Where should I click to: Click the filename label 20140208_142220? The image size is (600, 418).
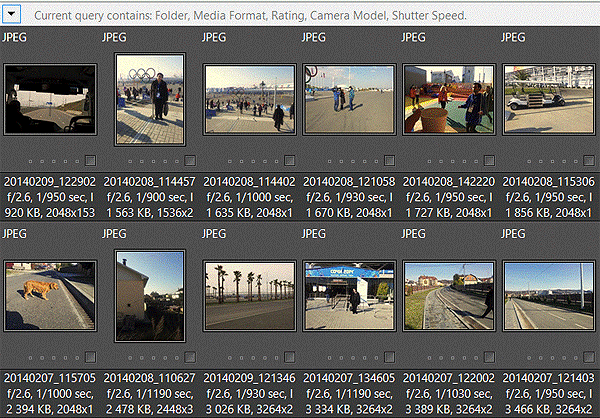(446, 182)
